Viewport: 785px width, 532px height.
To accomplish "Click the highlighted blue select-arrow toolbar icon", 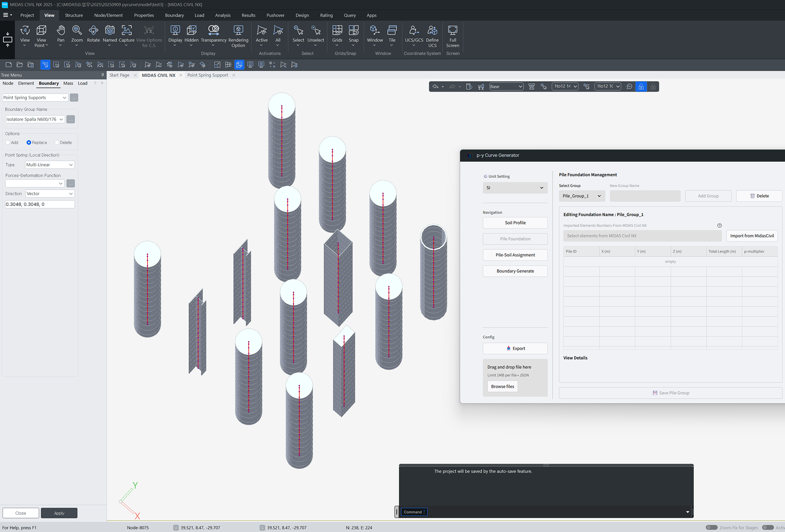I will pos(45,65).
